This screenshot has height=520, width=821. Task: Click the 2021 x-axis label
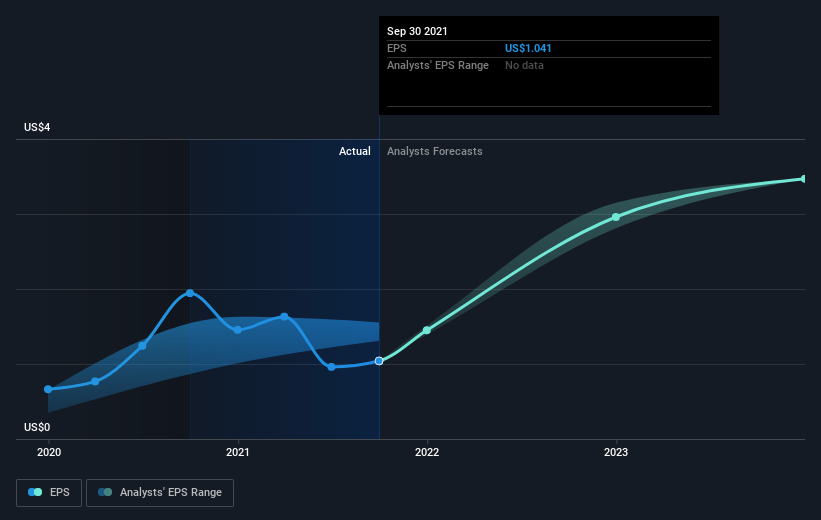238,452
